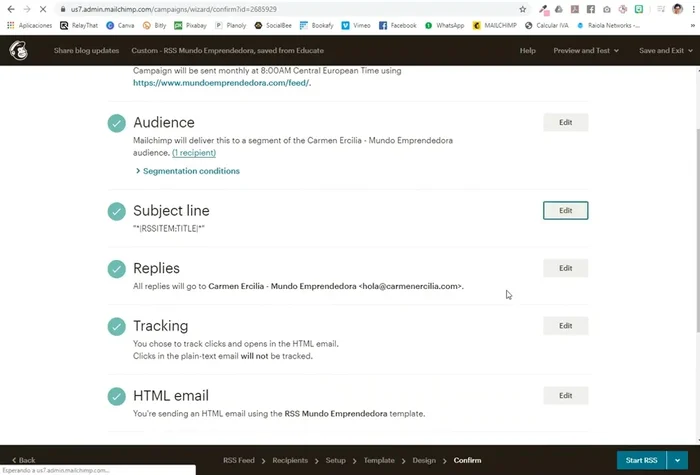The height and width of the screenshot is (475, 700).
Task: Open the WhatsApp bookmark
Action: [x=445, y=25]
